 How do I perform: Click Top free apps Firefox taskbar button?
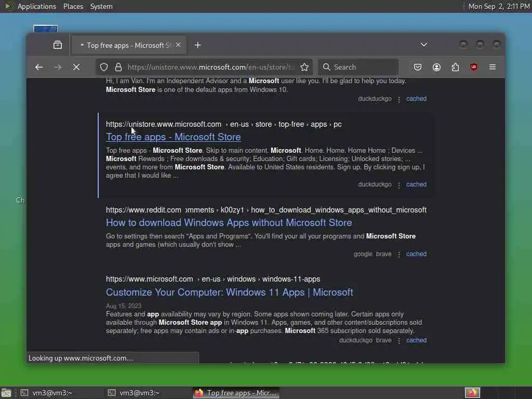tap(236, 393)
